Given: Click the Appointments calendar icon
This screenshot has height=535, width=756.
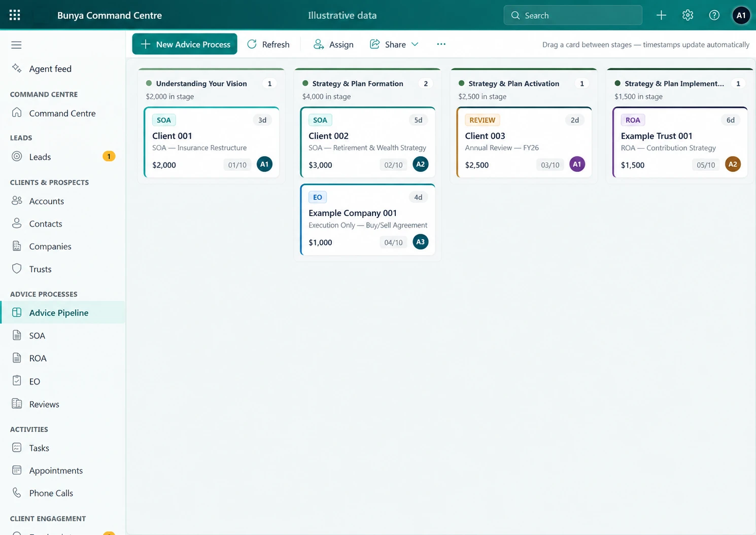Looking at the screenshot, I should (x=17, y=470).
